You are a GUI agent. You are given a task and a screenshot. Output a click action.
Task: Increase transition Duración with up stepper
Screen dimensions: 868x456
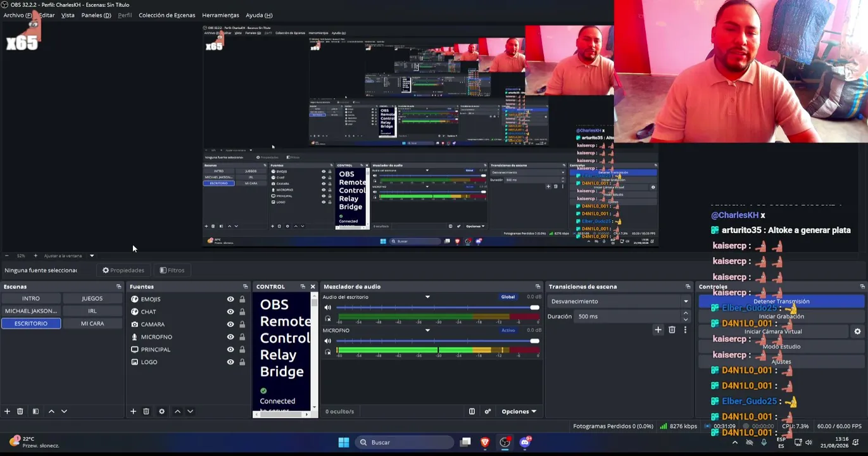point(686,314)
